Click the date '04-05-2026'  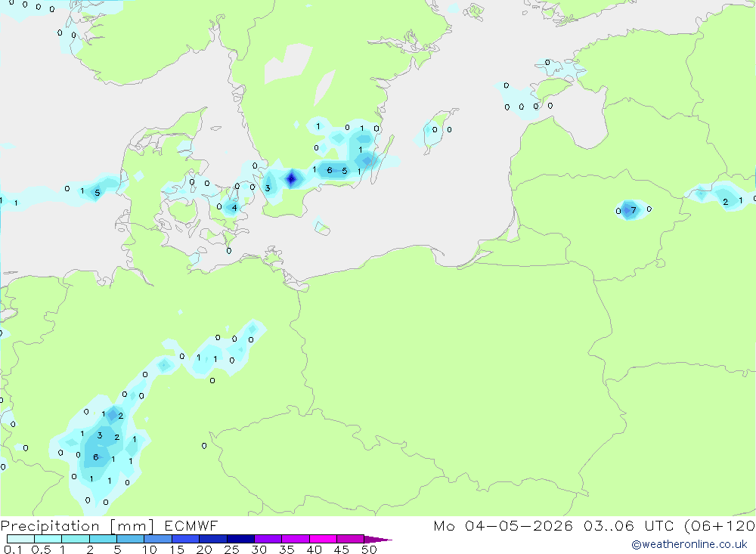point(519,526)
